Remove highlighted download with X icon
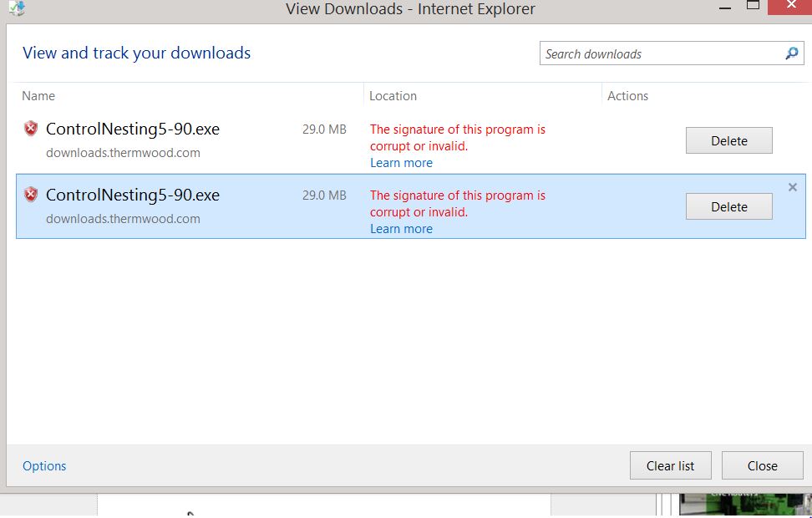Viewport: 812px width, 518px height. (792, 187)
